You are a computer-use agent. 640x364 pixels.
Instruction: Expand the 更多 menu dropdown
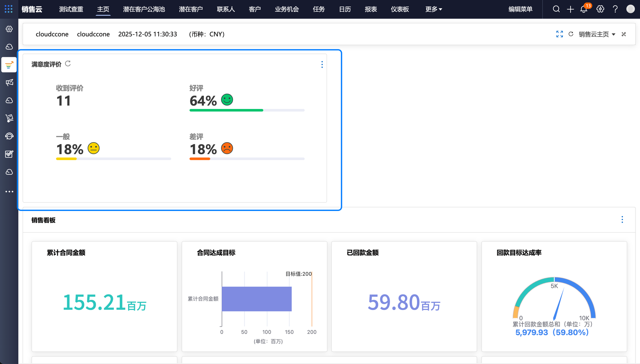tap(434, 9)
